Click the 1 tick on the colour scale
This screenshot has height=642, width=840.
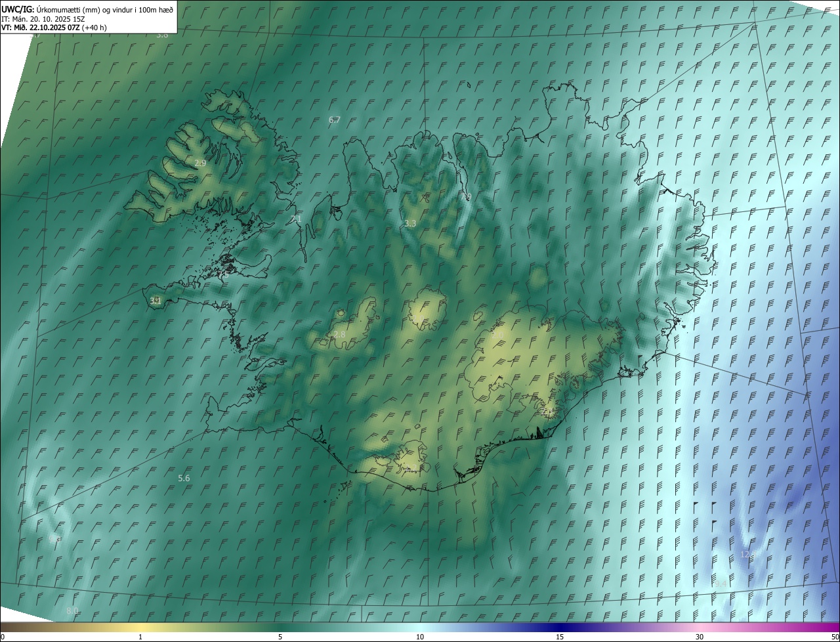(140, 637)
